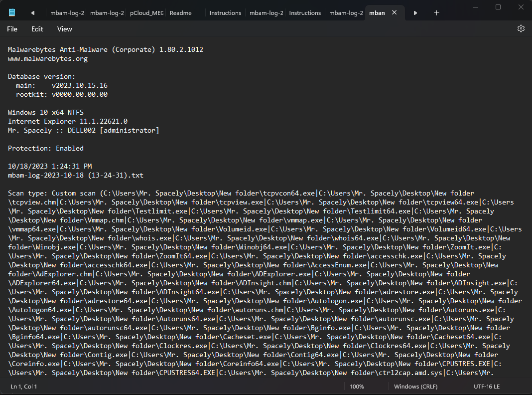This screenshot has height=395, width=532.
Task: Open the View menu
Action: tap(64, 29)
